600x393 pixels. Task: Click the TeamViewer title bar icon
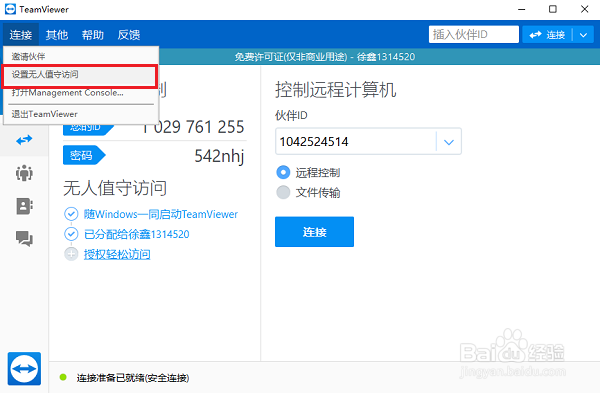point(10,9)
